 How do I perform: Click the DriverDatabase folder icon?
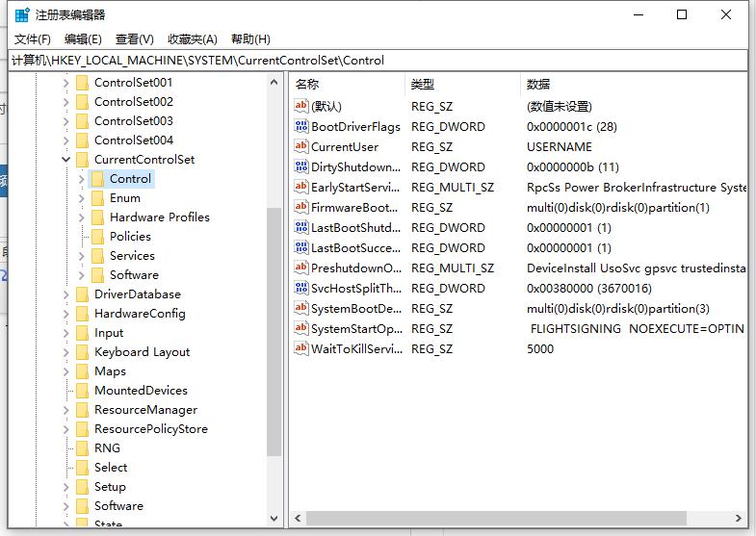pyautogui.click(x=82, y=294)
